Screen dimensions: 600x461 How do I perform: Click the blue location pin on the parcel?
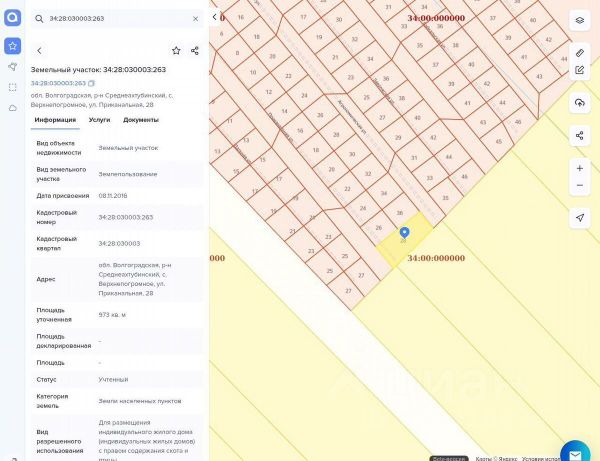(x=404, y=232)
